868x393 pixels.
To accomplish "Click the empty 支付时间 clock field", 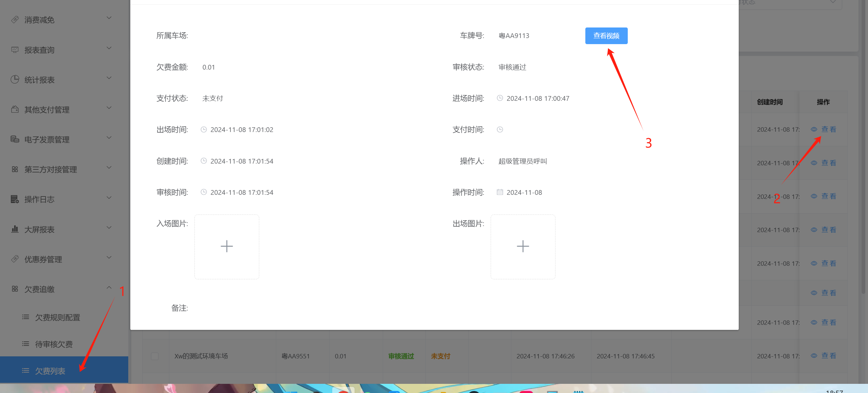I will [500, 129].
